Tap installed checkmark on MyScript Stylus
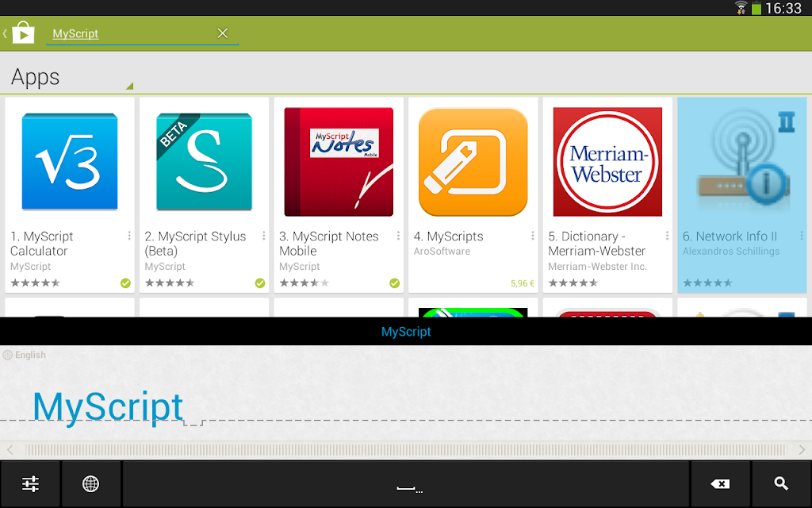 point(260,283)
